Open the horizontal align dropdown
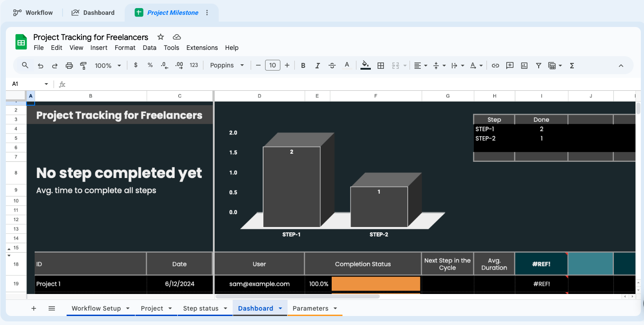The height and width of the screenshot is (325, 644). click(x=420, y=66)
